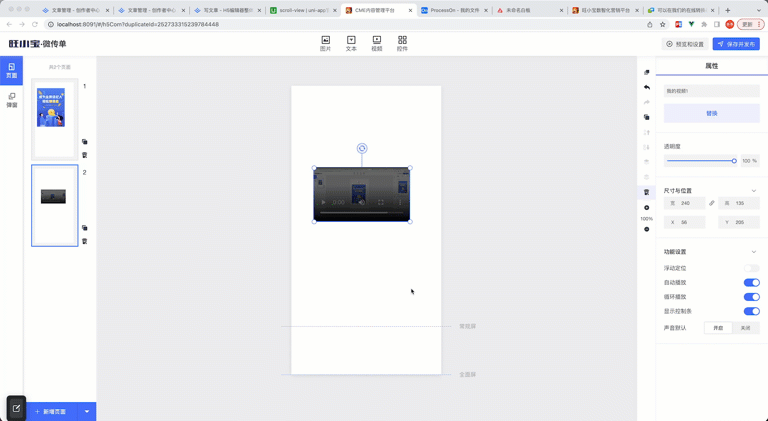Open the layers icon atop vertical toolbar

pos(647,72)
